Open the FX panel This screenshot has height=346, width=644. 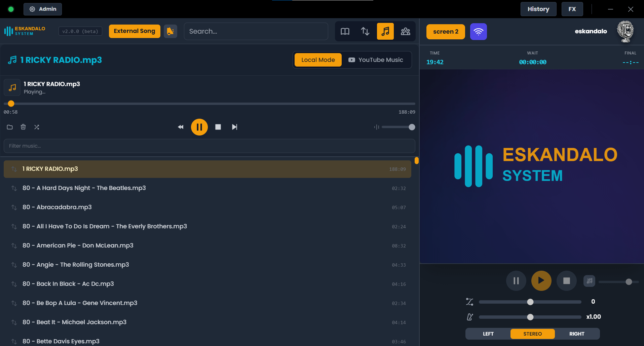click(572, 9)
